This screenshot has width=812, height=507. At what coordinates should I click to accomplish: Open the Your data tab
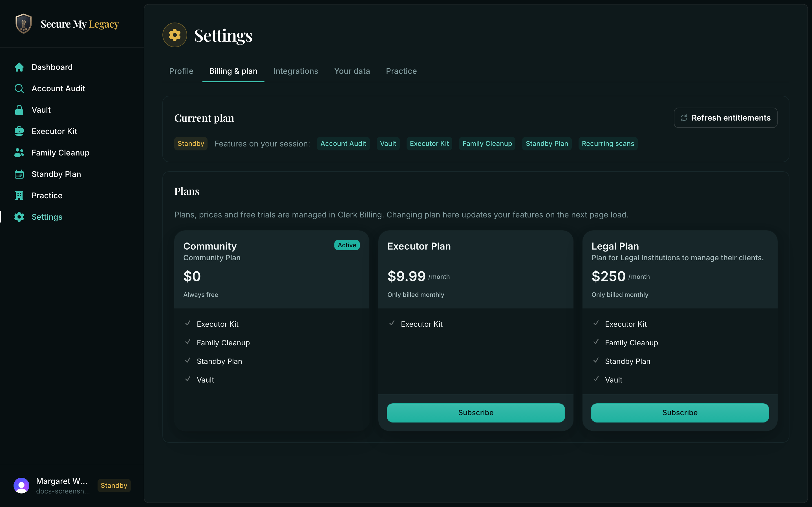(352, 71)
